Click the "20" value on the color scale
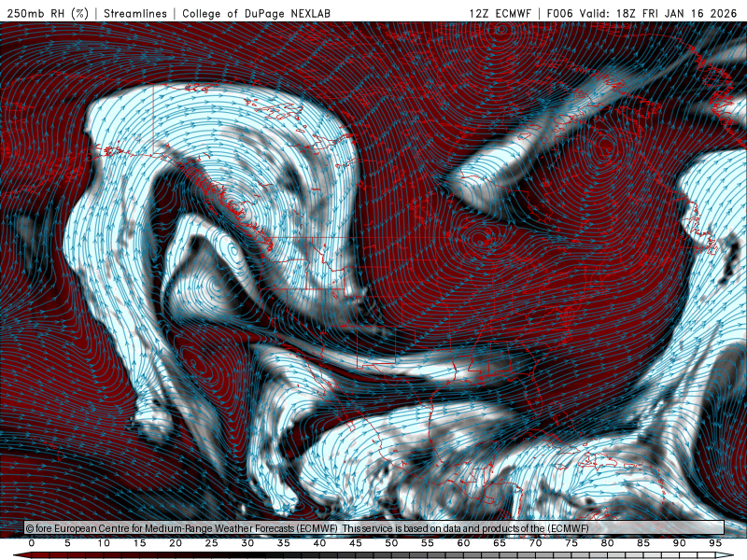This screenshot has width=747, height=560. tap(176, 543)
